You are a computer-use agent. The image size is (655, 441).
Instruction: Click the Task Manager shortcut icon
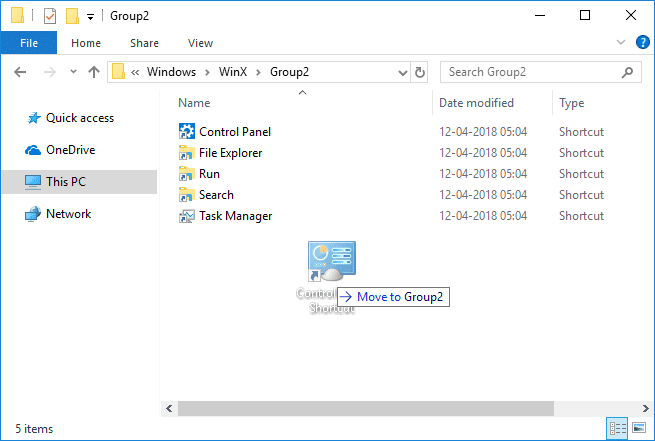[x=187, y=216]
